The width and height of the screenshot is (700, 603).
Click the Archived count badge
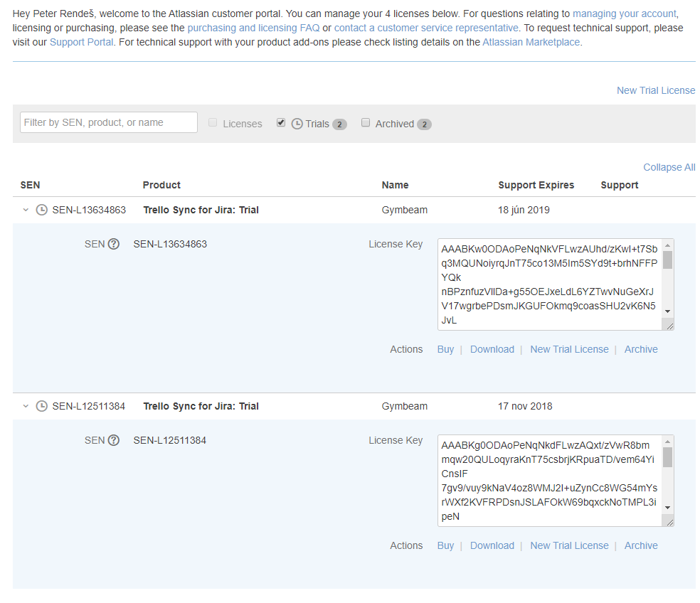click(424, 124)
